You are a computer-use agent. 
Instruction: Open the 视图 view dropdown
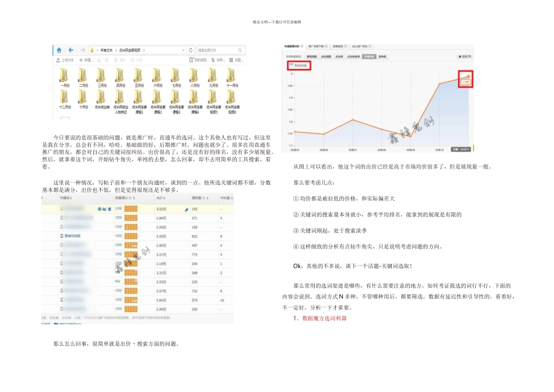236,60
